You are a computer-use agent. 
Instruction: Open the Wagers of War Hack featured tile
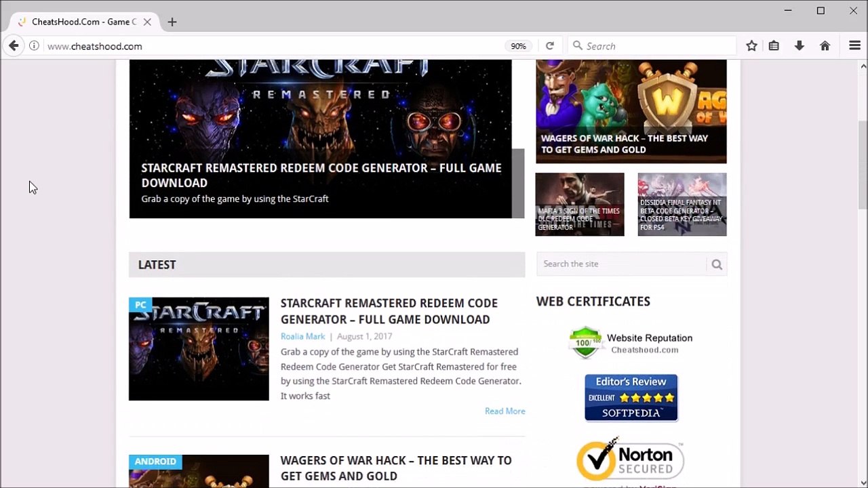coord(631,111)
